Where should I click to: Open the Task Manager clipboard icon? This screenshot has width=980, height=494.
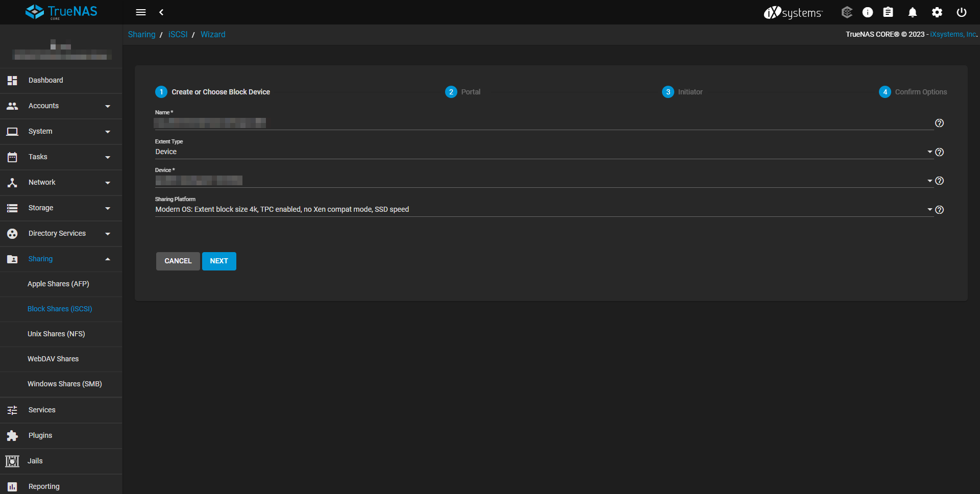coord(888,12)
